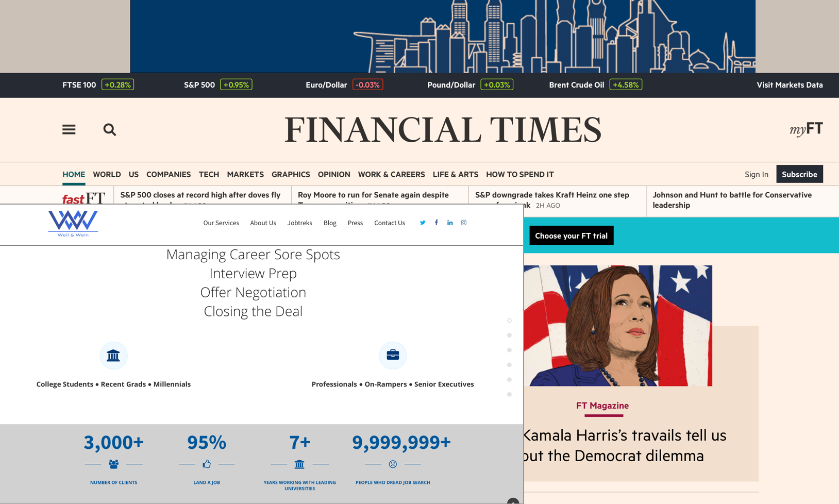This screenshot has height=504, width=839.
Task: Click the Subscribe button
Action: coord(799,174)
